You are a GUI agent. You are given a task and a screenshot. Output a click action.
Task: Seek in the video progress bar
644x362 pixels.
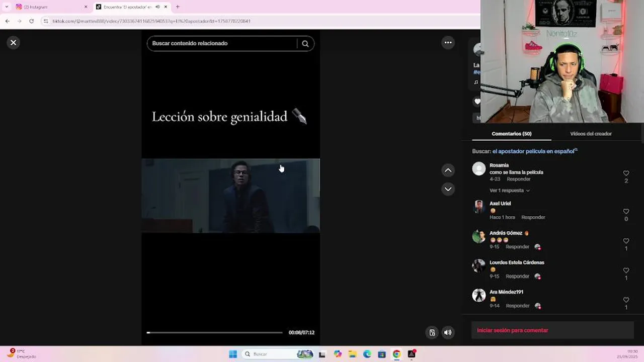pyautogui.click(x=215, y=332)
